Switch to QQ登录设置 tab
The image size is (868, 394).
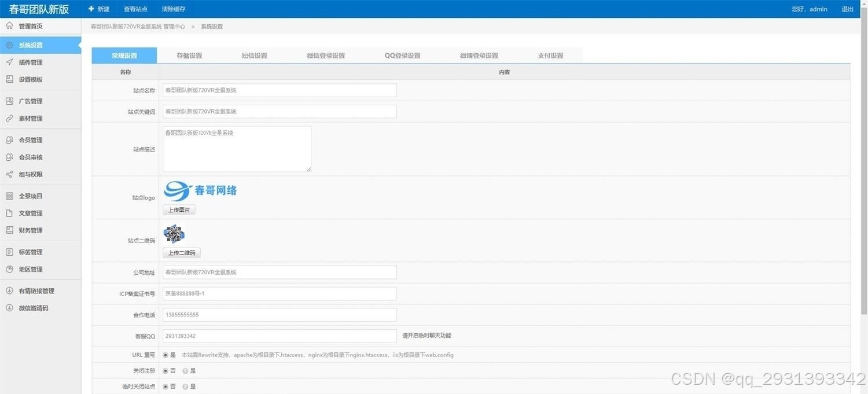point(402,56)
